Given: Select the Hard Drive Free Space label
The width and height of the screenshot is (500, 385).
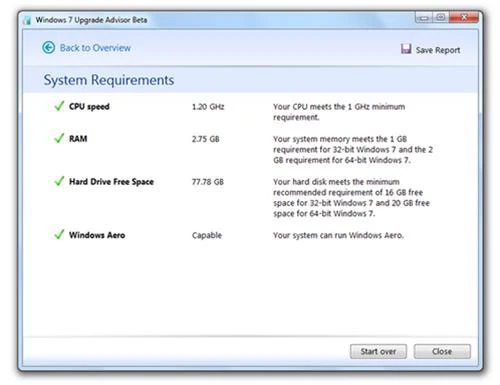Looking at the screenshot, I should click(x=111, y=182).
